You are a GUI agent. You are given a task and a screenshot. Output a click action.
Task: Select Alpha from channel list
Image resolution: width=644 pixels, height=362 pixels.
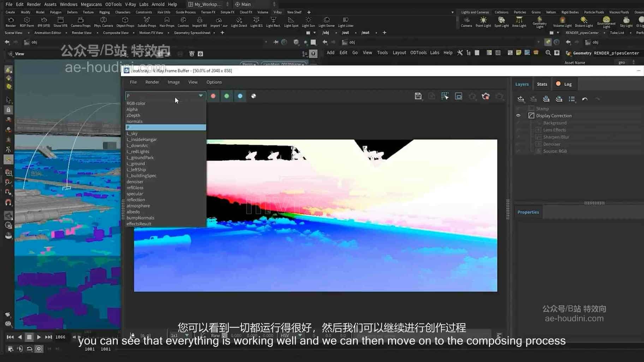[166, 109]
